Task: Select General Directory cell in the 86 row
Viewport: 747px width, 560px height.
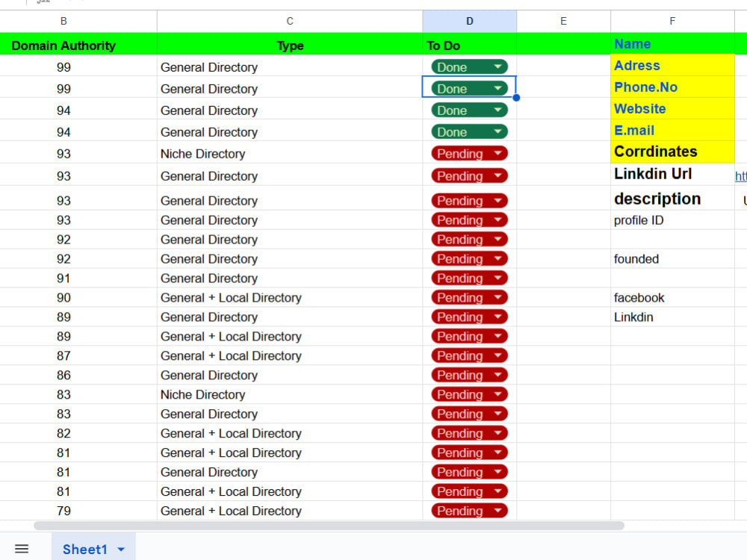Action: 290,376
